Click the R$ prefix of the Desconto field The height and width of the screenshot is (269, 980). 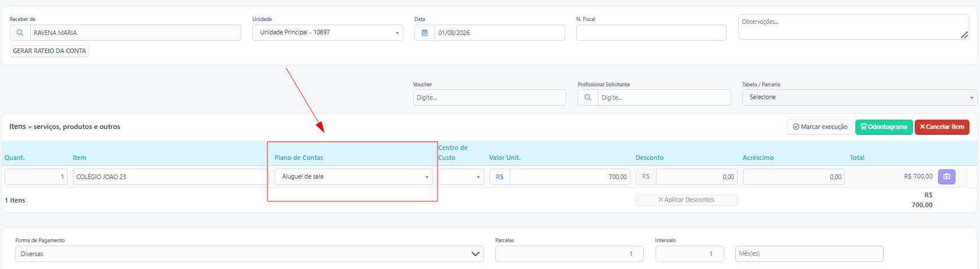coord(646,176)
